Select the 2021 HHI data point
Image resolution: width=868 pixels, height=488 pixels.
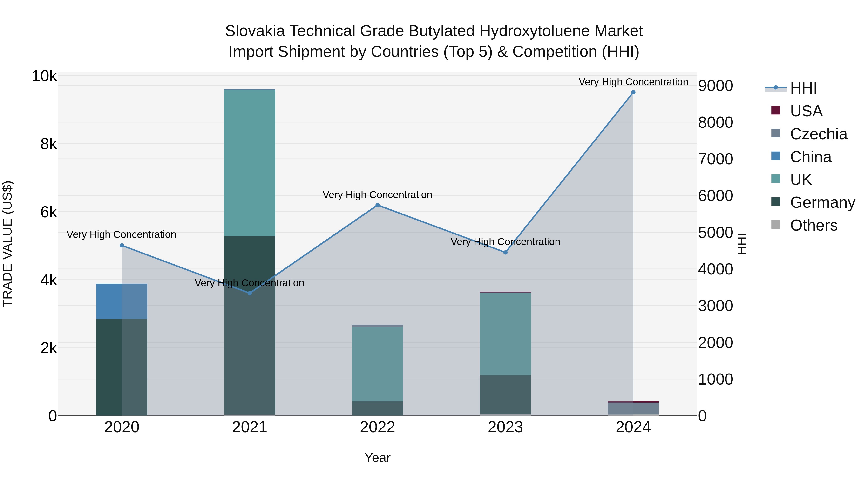click(250, 293)
